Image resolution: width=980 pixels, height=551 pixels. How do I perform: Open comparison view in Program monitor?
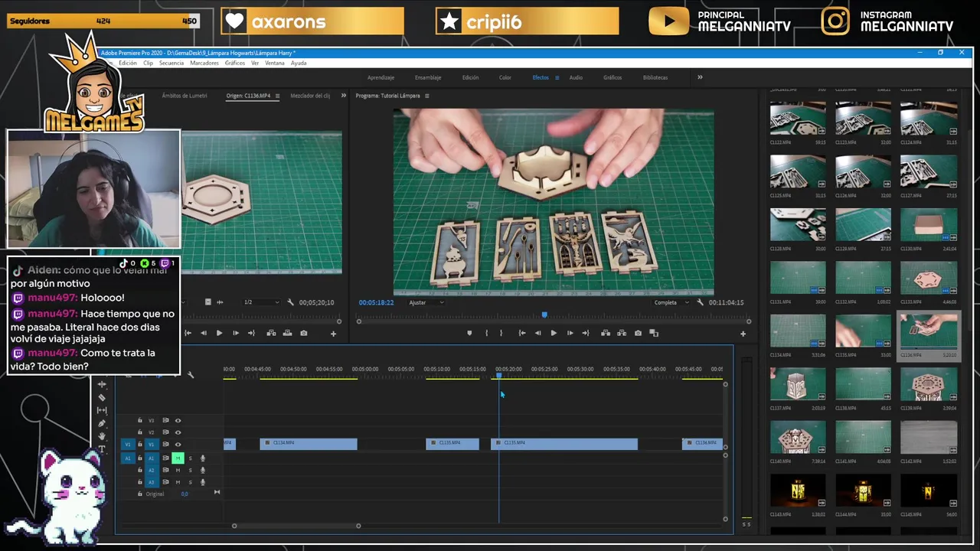[654, 333]
